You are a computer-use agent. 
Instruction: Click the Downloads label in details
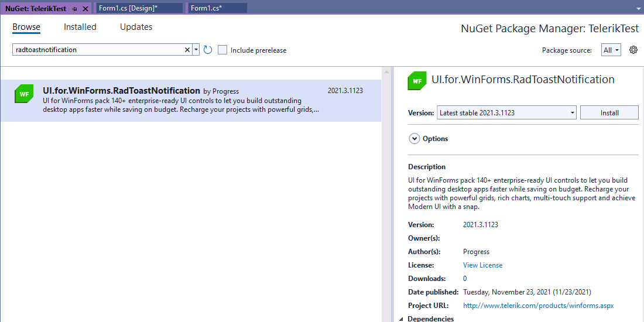coord(427,279)
